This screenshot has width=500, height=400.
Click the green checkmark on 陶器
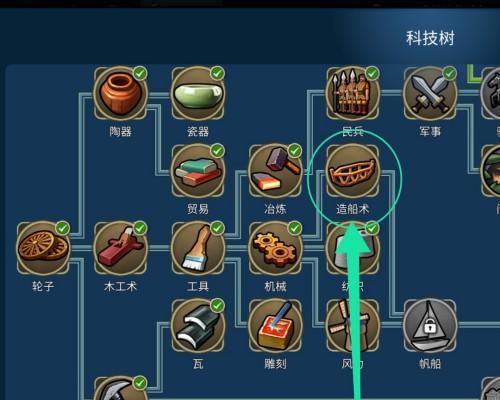[140, 73]
